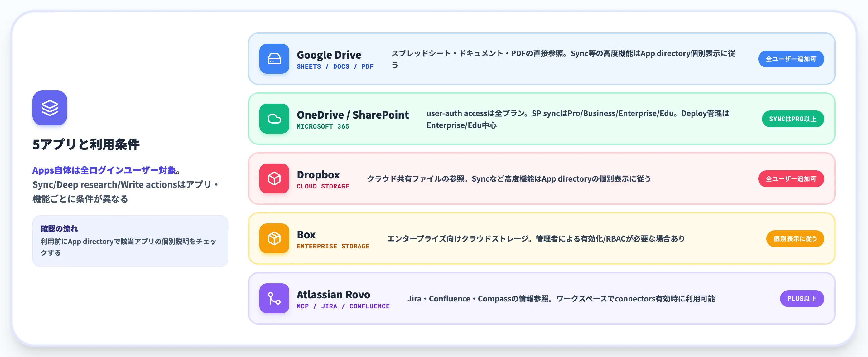
Task: Select the Box title text
Action: [x=306, y=235]
